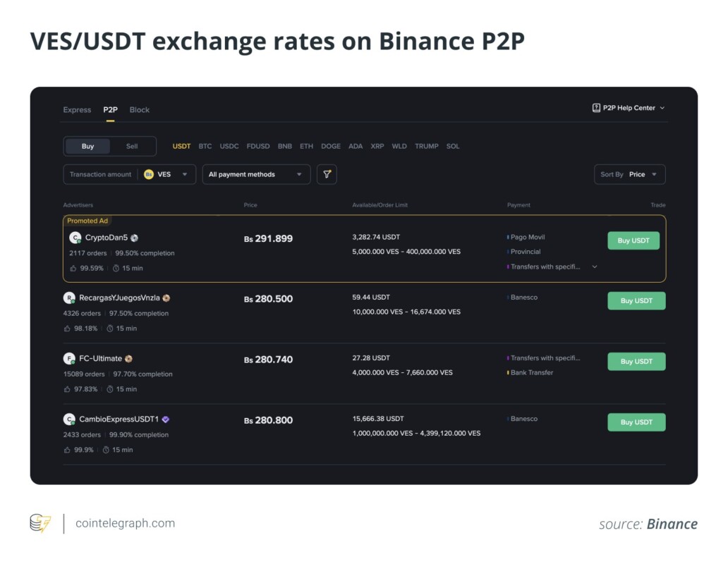This screenshot has height=564, width=728.
Task: Select the Buy option
Action: (87, 146)
